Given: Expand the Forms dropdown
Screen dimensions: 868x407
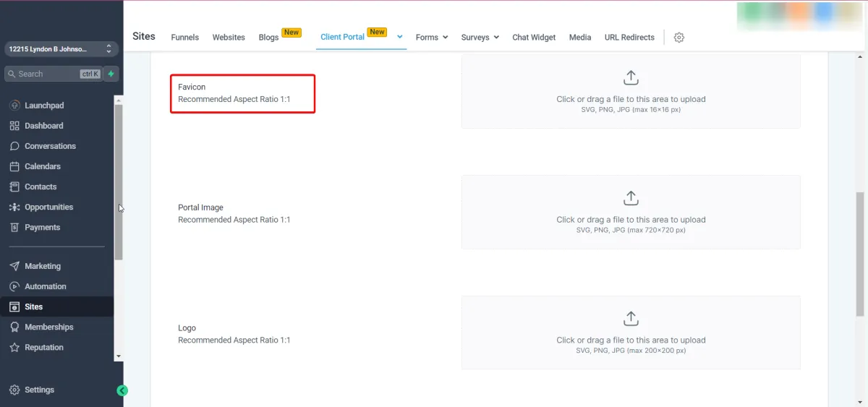Looking at the screenshot, I should point(432,38).
